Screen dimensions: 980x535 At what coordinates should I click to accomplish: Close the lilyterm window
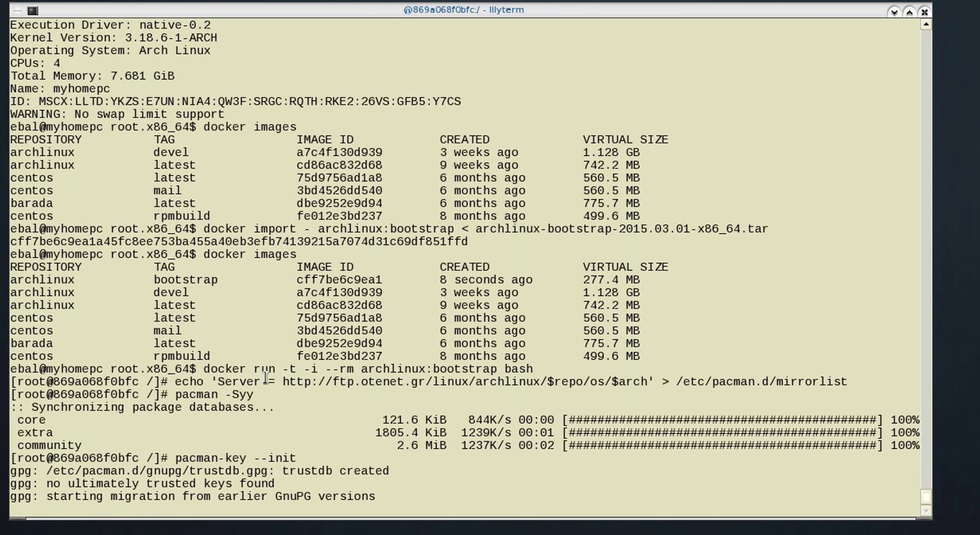[x=924, y=12]
